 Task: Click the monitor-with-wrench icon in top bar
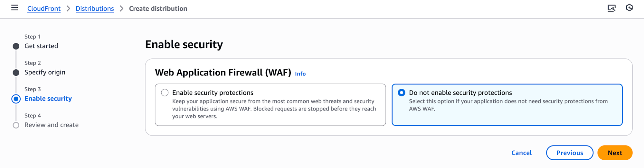click(x=611, y=8)
